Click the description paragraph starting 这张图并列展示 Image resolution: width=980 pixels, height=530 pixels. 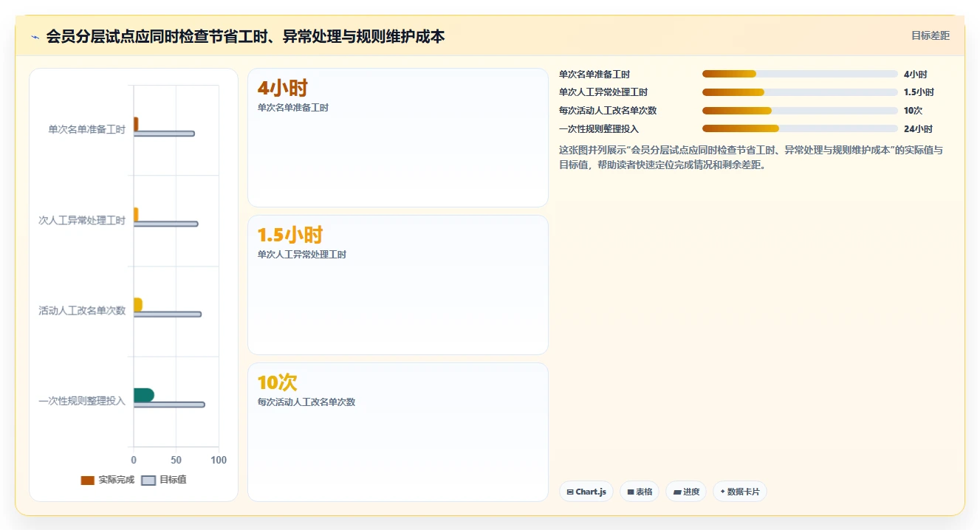[x=751, y=157]
